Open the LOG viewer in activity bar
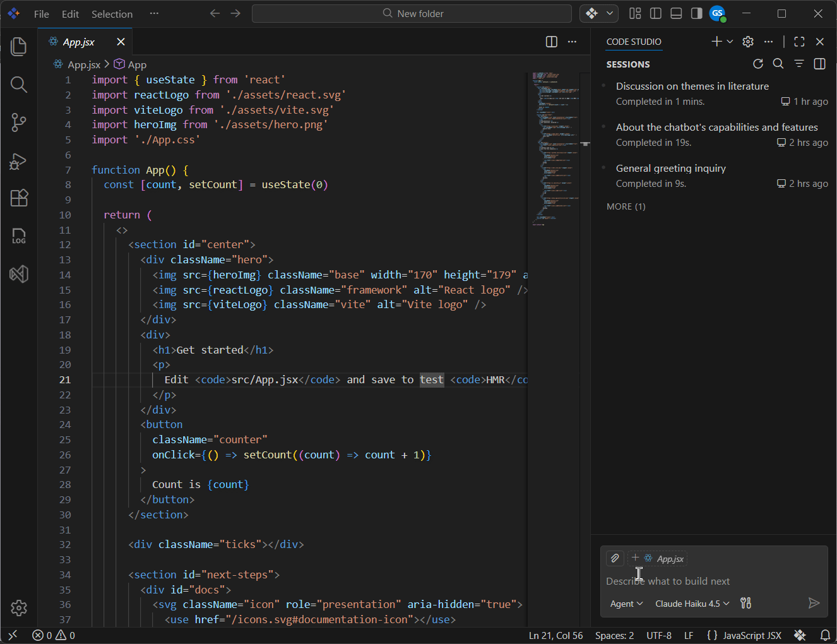The width and height of the screenshot is (837, 644). point(19,236)
